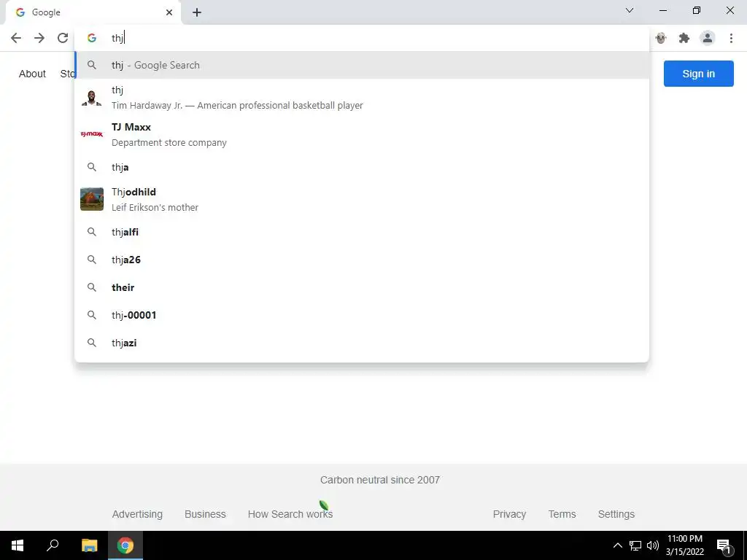Open the profile avatar icon
The image size is (747, 560).
708,38
